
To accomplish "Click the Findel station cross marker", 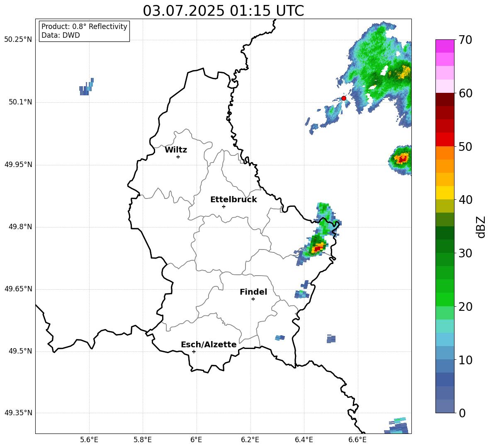I will (x=253, y=299).
